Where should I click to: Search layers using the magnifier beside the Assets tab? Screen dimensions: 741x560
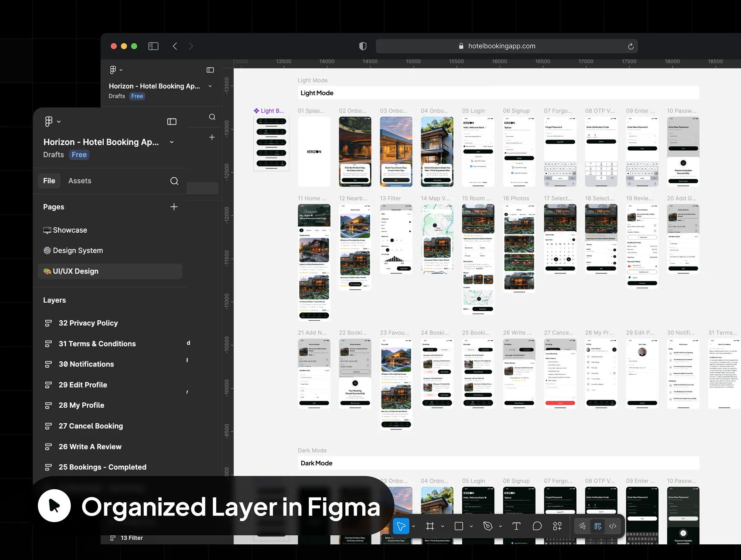(x=175, y=181)
